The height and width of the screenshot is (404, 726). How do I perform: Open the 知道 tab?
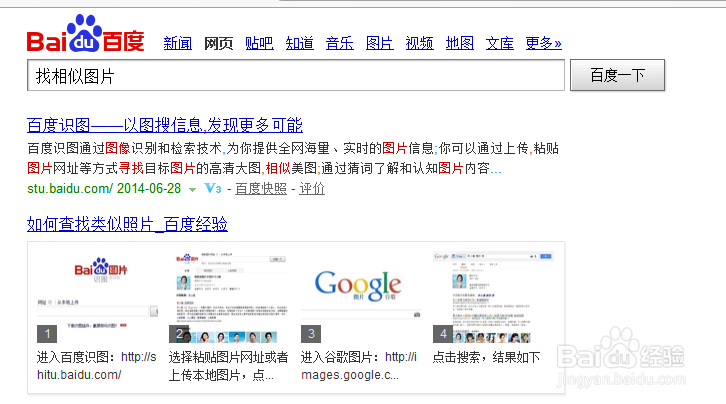[300, 44]
